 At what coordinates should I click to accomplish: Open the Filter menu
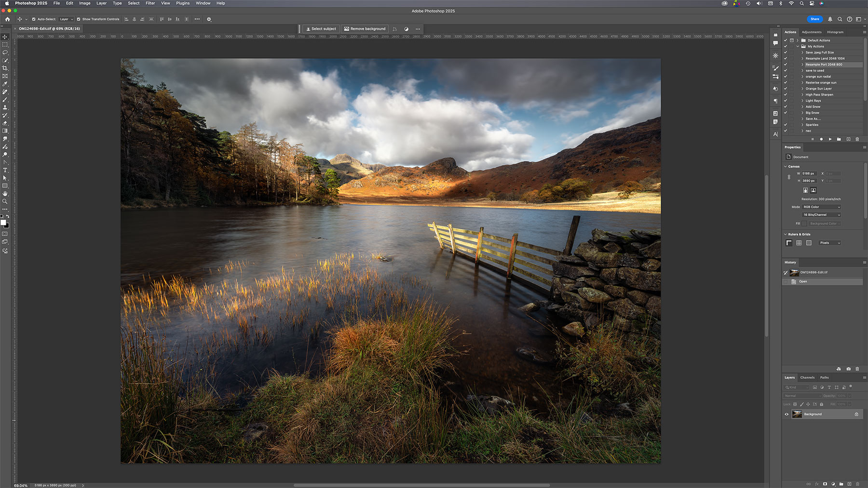[x=150, y=3]
